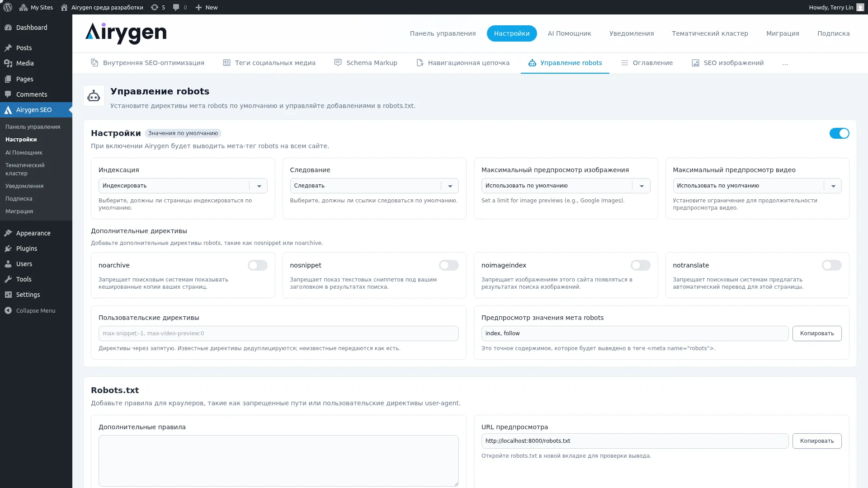Viewport: 868px width, 488px height.
Task: Click the Comments sidebar icon
Action: (8, 94)
